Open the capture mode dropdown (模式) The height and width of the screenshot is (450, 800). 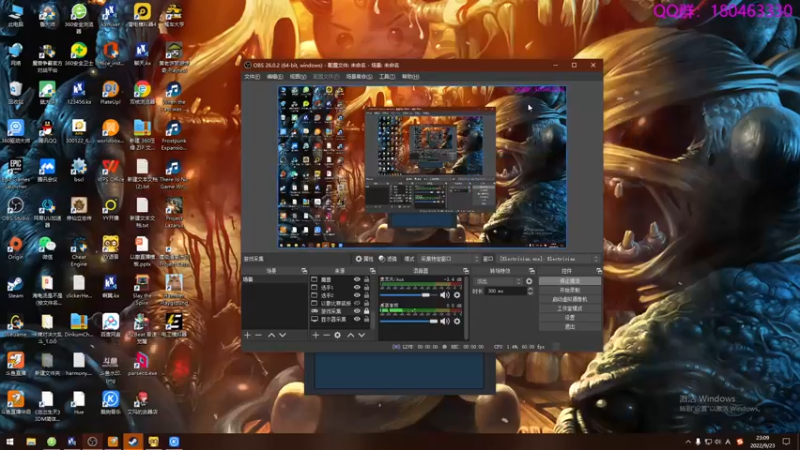point(448,259)
